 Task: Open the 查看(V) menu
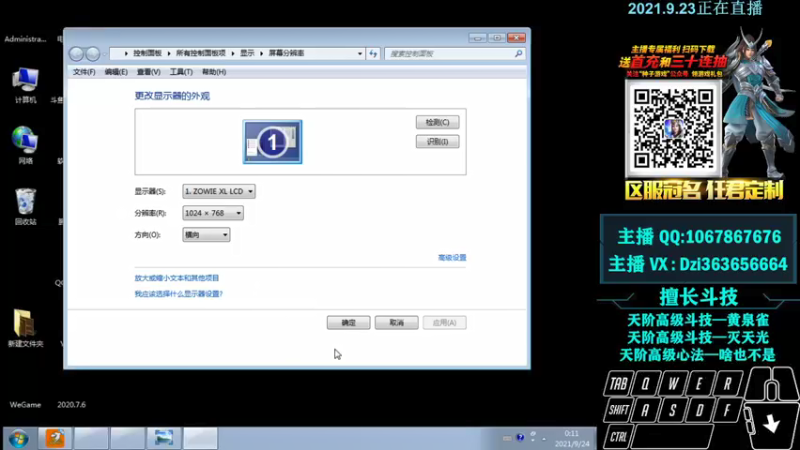[148, 72]
